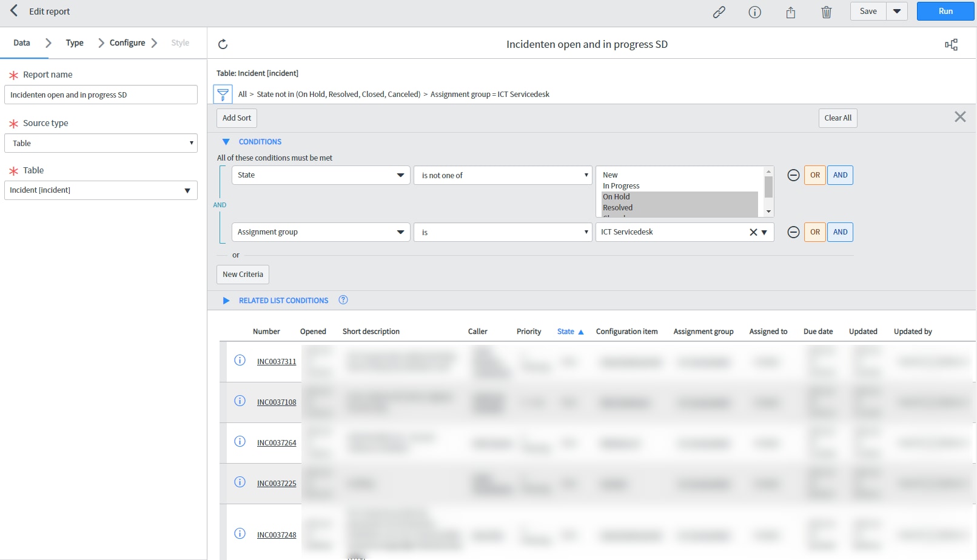Viewport: 977px width, 560px height.
Task: Expand the RELATED LIST CONDITIONS section
Action: tap(226, 301)
